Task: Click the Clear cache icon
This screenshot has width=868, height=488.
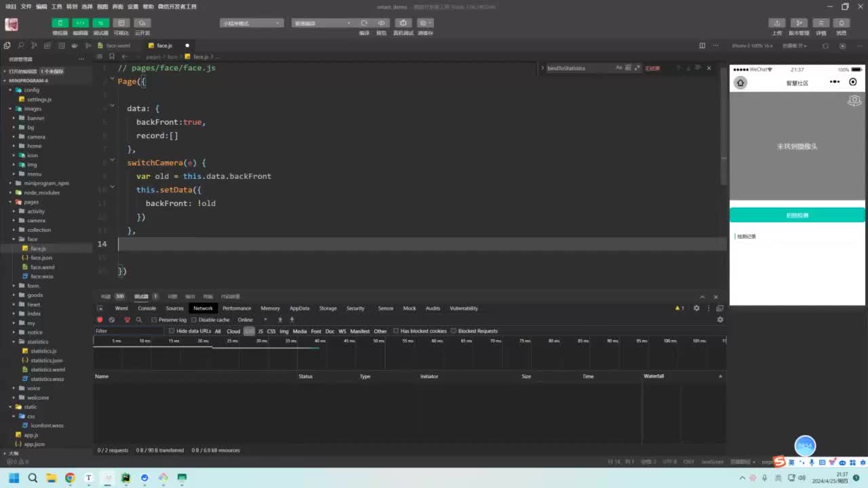Action: click(x=425, y=23)
